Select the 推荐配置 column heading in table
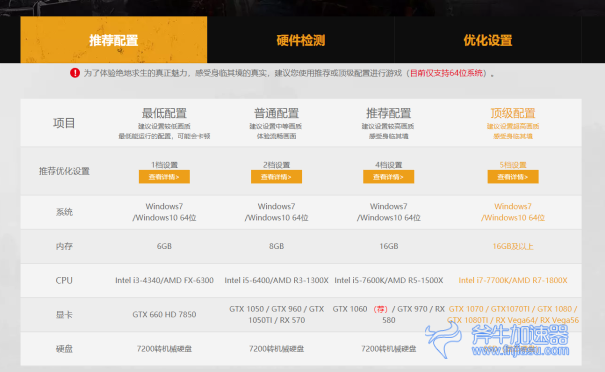 point(389,113)
